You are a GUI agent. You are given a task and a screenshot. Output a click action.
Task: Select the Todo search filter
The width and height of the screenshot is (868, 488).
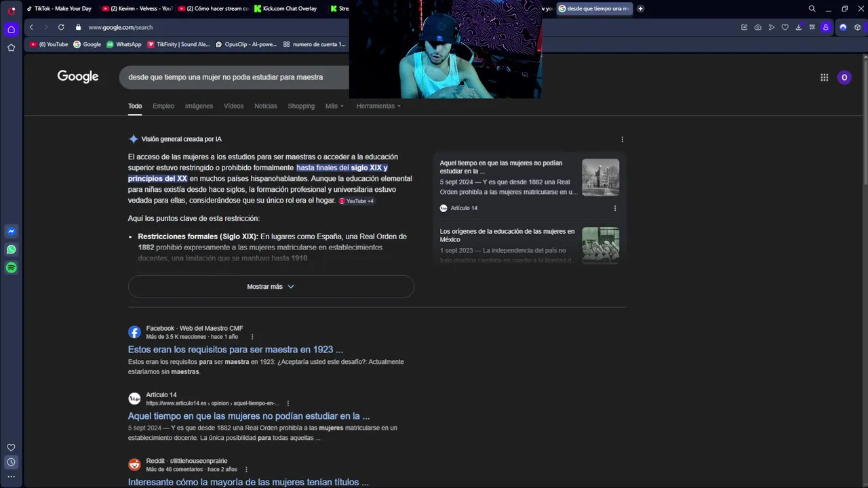tap(135, 106)
